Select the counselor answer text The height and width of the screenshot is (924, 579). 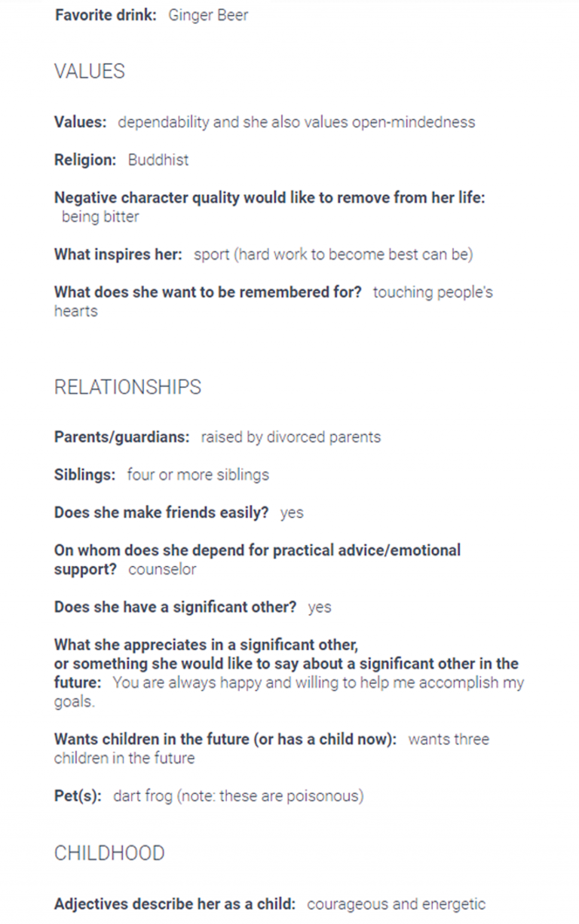[x=162, y=570]
